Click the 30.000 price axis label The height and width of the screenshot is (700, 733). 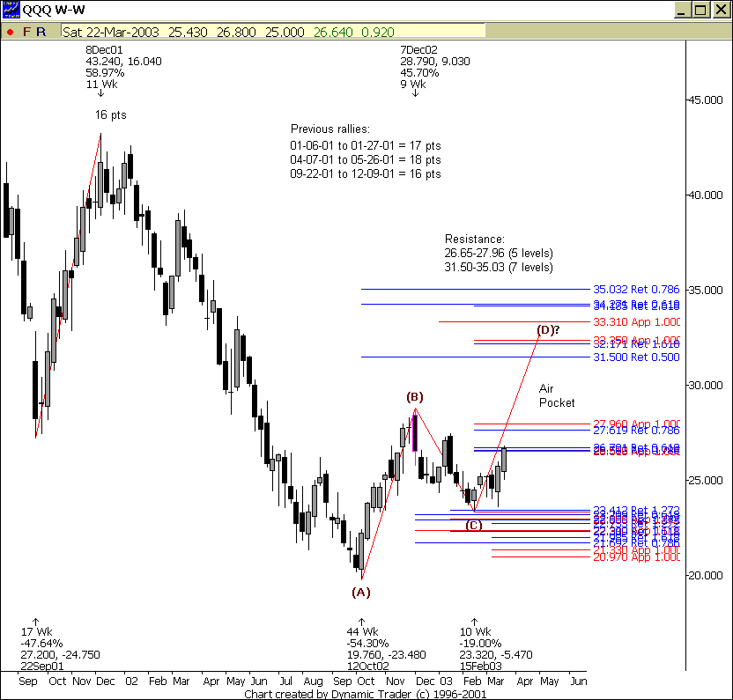(x=705, y=386)
